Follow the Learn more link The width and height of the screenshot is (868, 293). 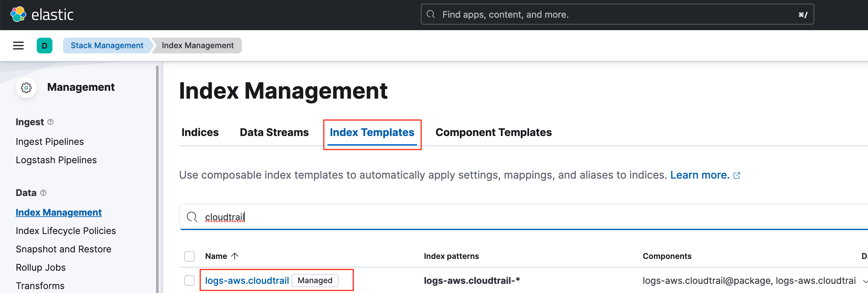point(700,175)
